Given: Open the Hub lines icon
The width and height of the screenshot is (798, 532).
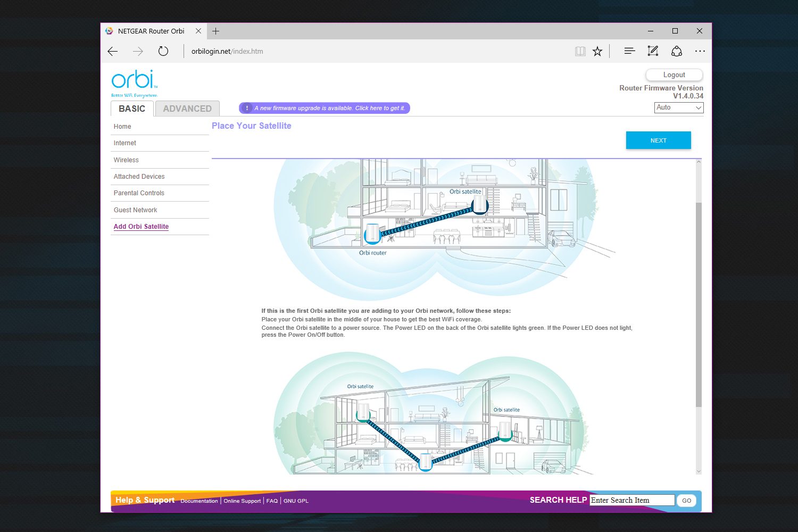Looking at the screenshot, I should coord(629,51).
